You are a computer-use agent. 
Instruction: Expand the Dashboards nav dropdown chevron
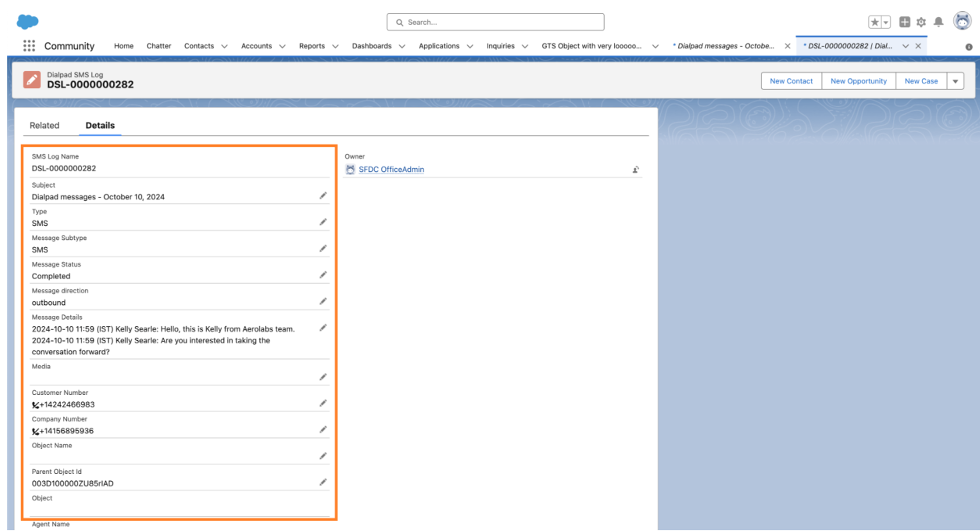click(x=402, y=46)
